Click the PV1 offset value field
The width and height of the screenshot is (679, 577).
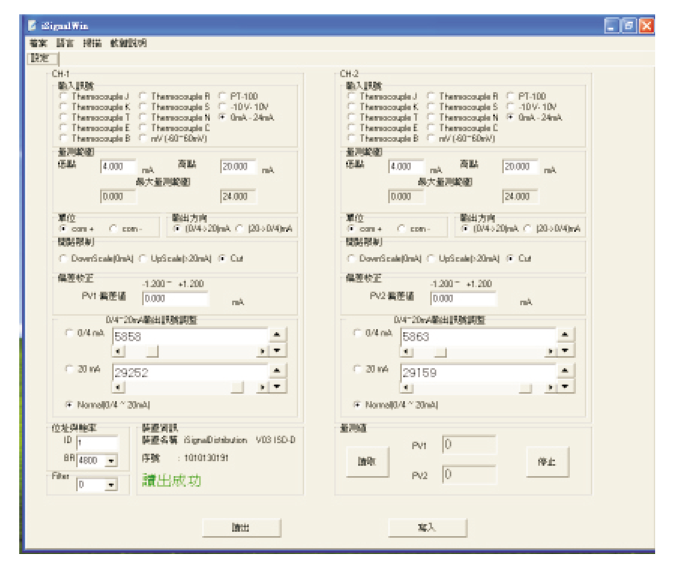coord(175,298)
